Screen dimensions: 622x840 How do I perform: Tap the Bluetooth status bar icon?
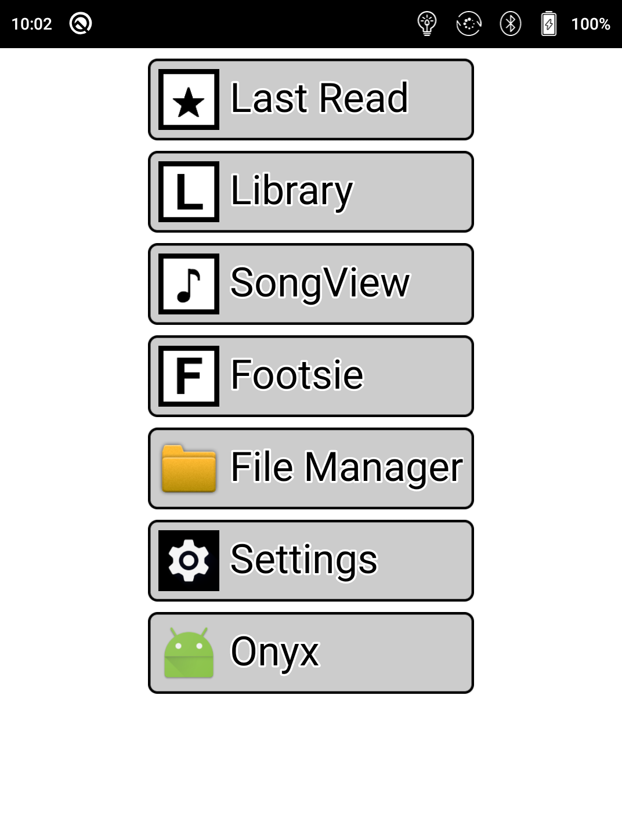coord(511,24)
